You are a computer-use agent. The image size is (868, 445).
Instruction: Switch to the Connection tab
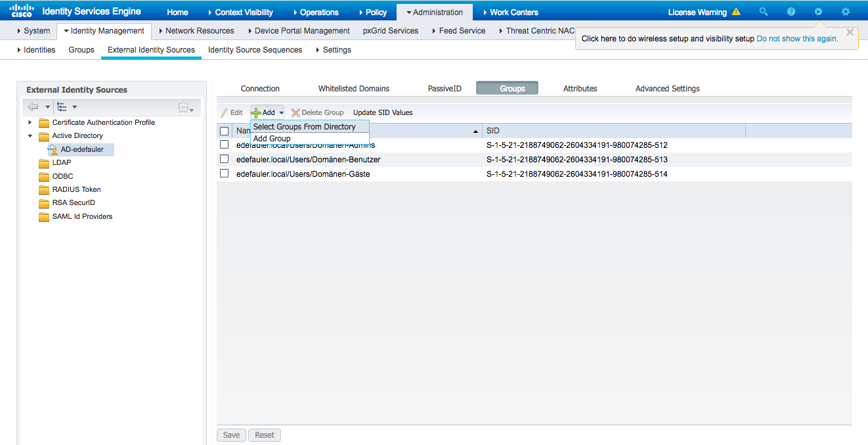(x=260, y=88)
